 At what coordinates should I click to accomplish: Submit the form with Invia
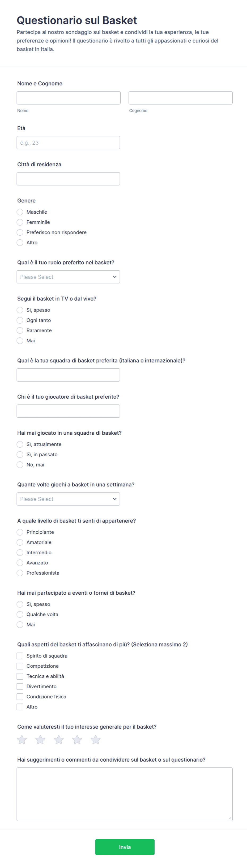pyautogui.click(x=125, y=847)
